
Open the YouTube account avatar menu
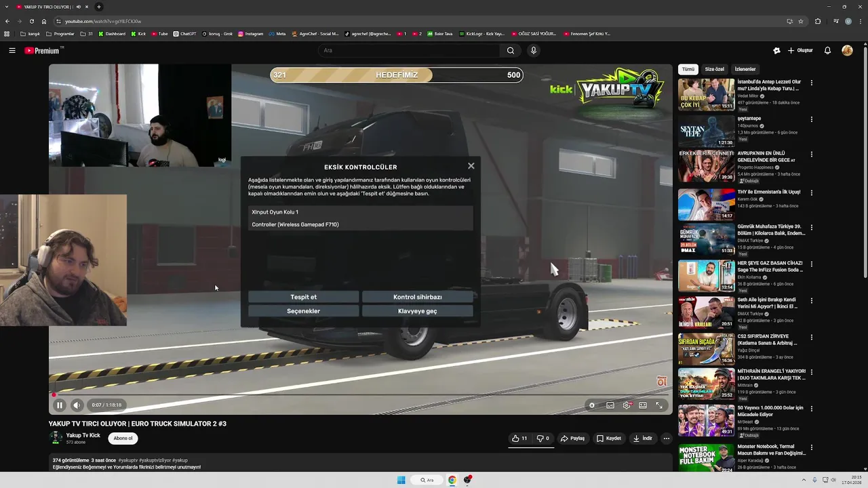[x=847, y=50]
